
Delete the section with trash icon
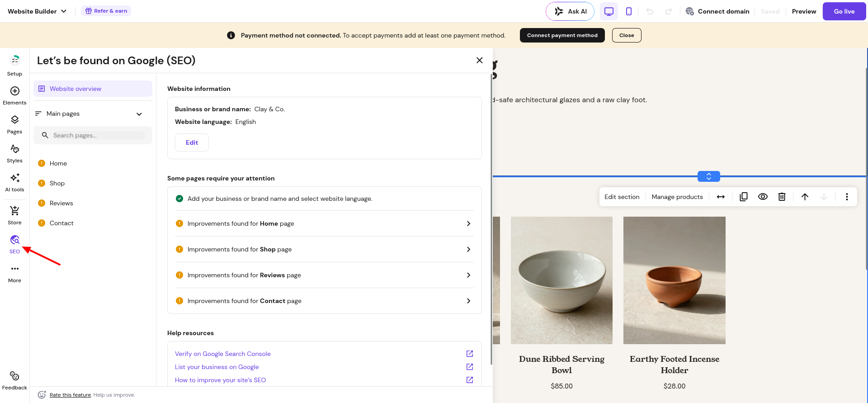coord(782,197)
